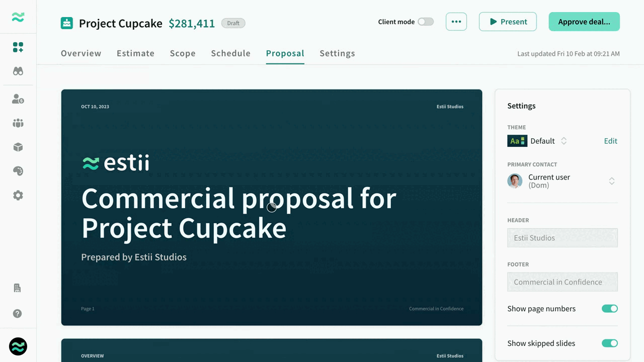
Task: Click the binoculars icon in sidebar
Action: click(18, 71)
